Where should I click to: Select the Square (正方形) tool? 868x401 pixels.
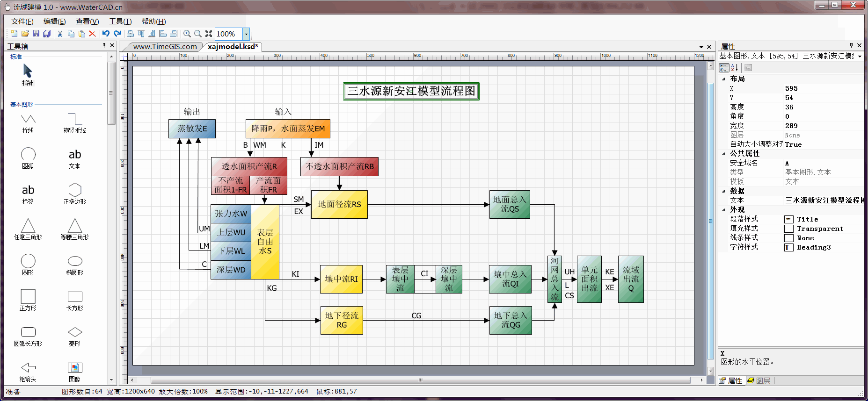(x=28, y=301)
